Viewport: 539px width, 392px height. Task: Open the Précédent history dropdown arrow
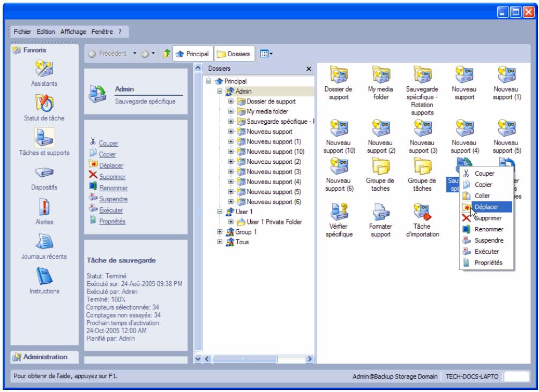135,54
